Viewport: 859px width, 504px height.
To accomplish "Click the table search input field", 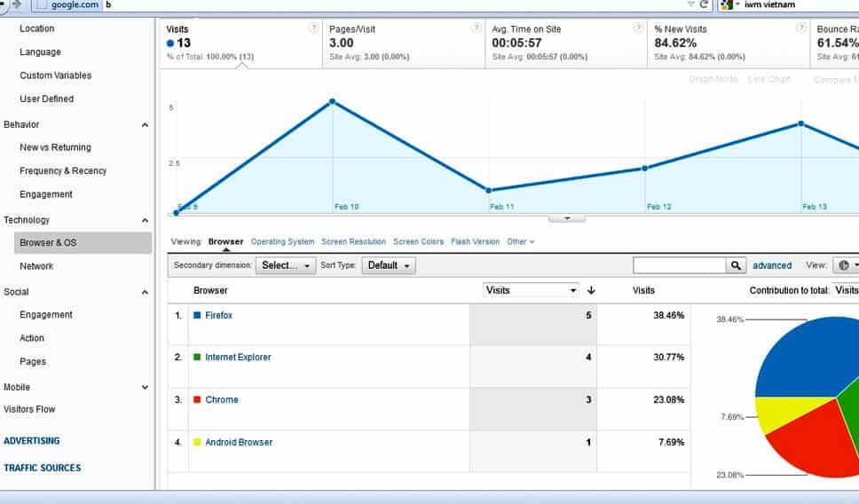I will [x=680, y=265].
